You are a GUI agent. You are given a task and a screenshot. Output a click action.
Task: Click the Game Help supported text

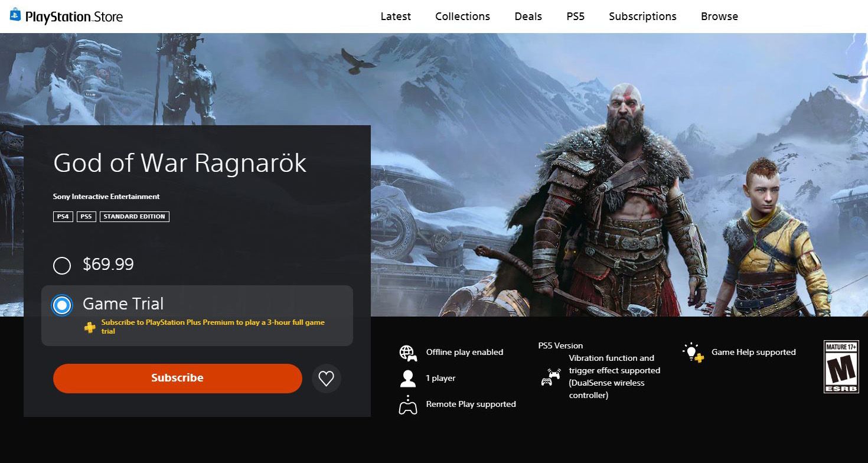pos(753,353)
